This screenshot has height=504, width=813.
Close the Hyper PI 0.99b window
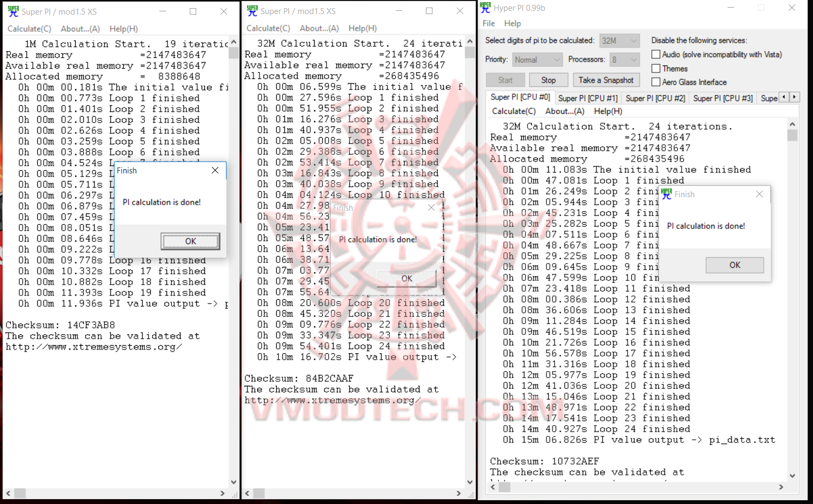791,8
